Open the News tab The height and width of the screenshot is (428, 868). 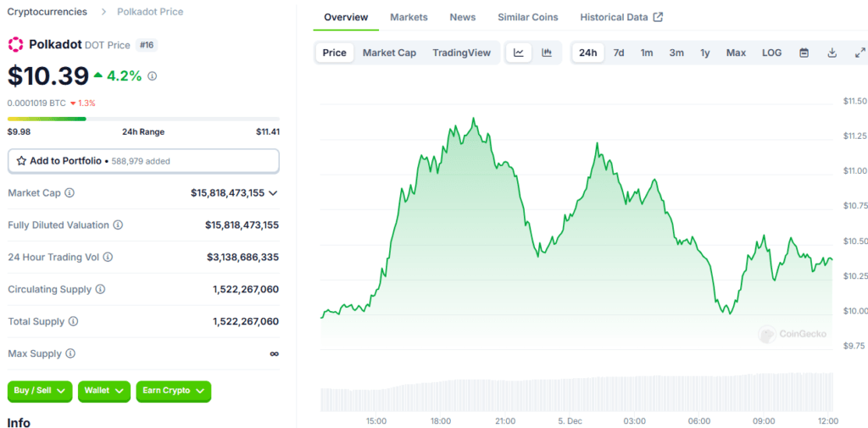click(x=463, y=17)
